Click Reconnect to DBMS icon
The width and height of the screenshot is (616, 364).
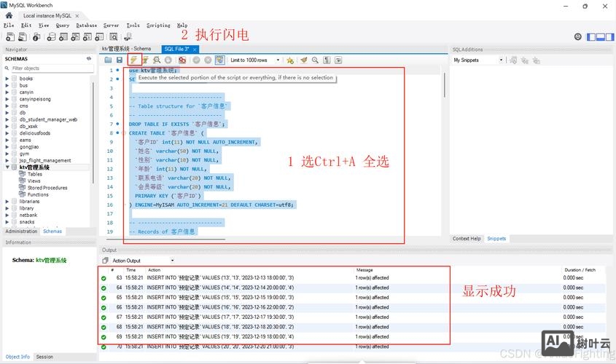point(128,37)
